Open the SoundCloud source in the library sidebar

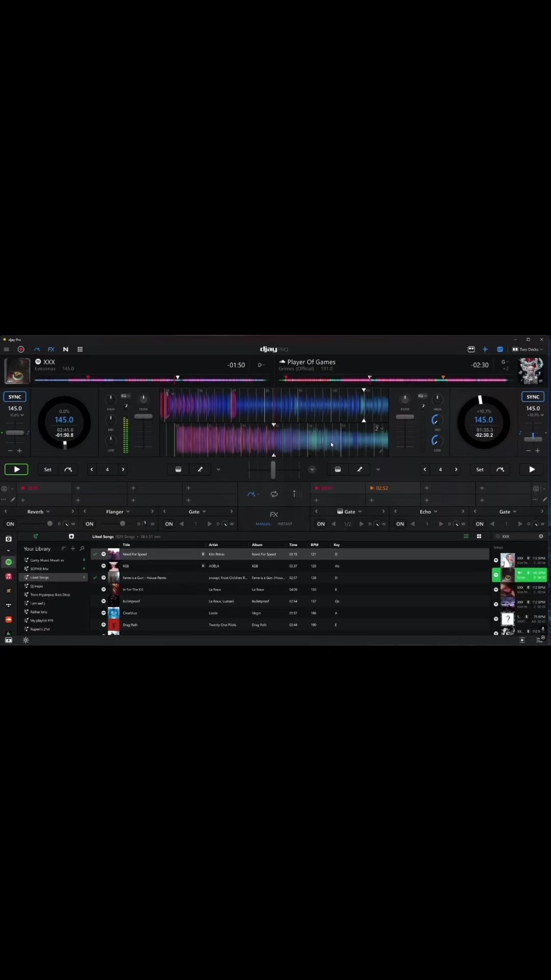point(9,619)
